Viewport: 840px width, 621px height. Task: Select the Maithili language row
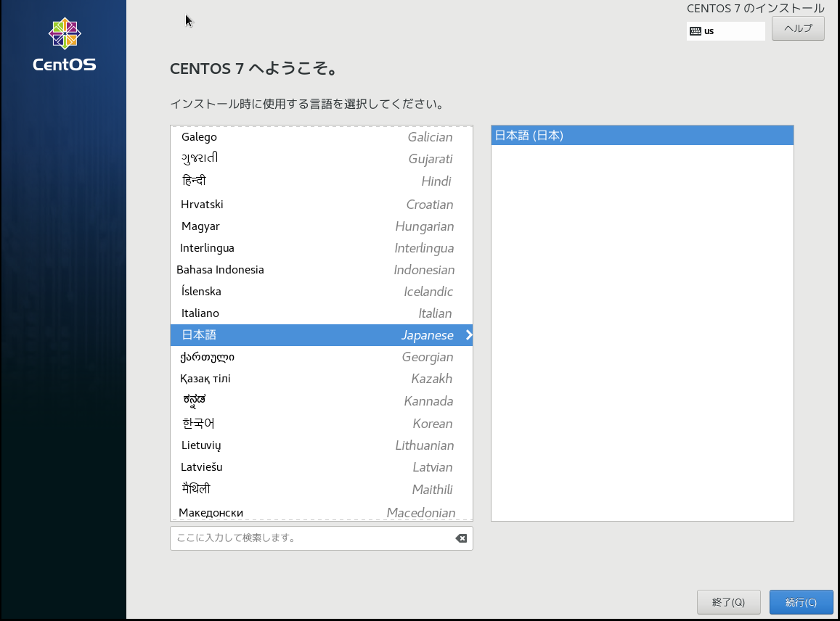click(x=322, y=489)
